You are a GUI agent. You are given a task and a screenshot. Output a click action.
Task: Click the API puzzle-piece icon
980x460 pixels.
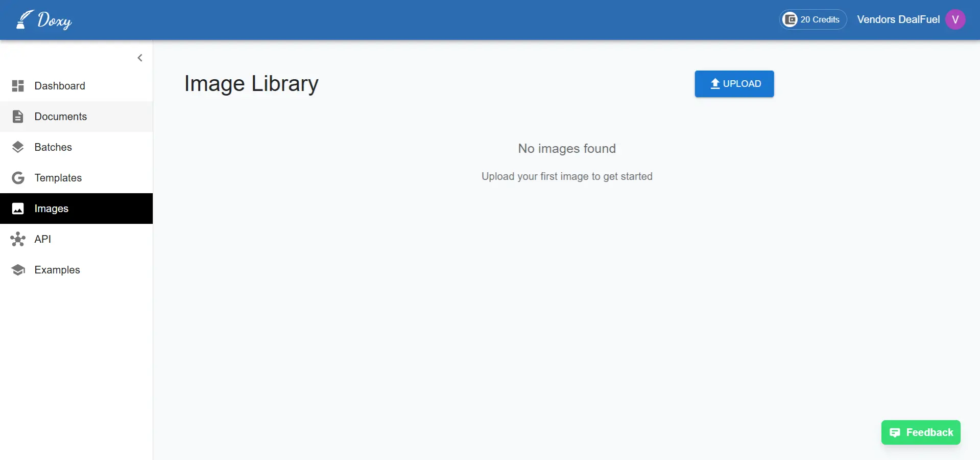(18, 239)
